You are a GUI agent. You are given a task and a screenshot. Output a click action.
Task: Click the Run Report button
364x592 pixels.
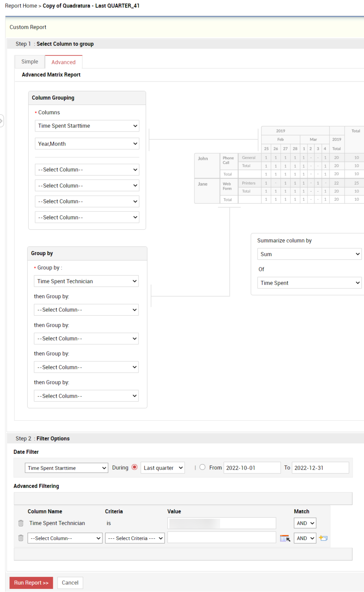(31, 583)
